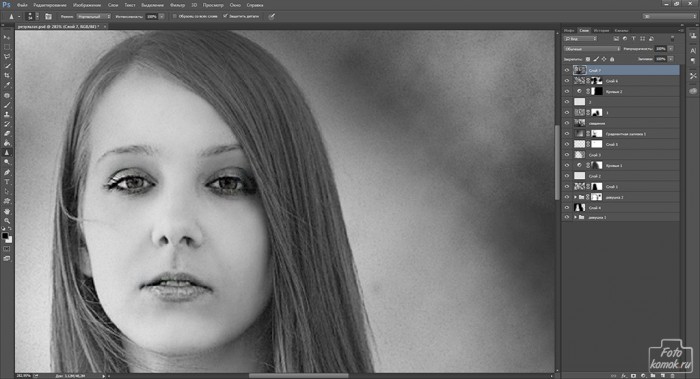The image size is (700, 379).
Task: Switch to the История panel tab
Action: 601,30
